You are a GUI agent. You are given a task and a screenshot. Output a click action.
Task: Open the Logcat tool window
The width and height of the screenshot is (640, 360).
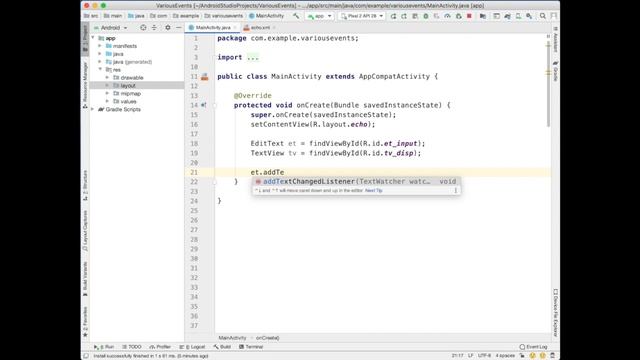point(192,347)
